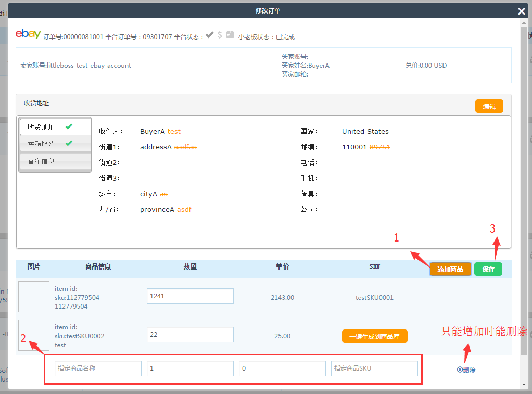The height and width of the screenshot is (394, 532).
Task: Open the 备注信息 tab
Action: 42,161
